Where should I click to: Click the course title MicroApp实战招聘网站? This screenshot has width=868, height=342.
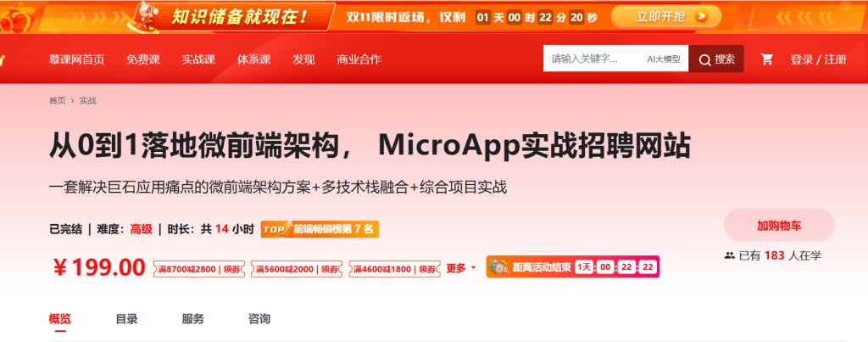(x=370, y=146)
